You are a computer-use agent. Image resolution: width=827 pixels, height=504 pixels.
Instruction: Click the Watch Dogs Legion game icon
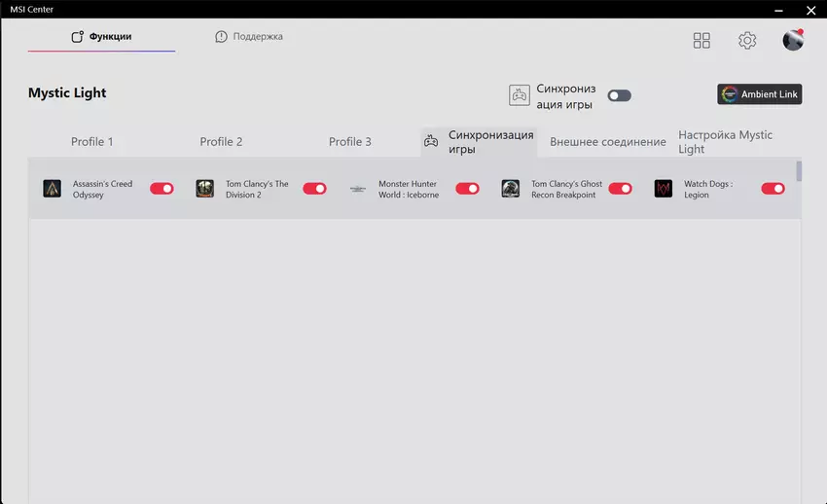[664, 189]
